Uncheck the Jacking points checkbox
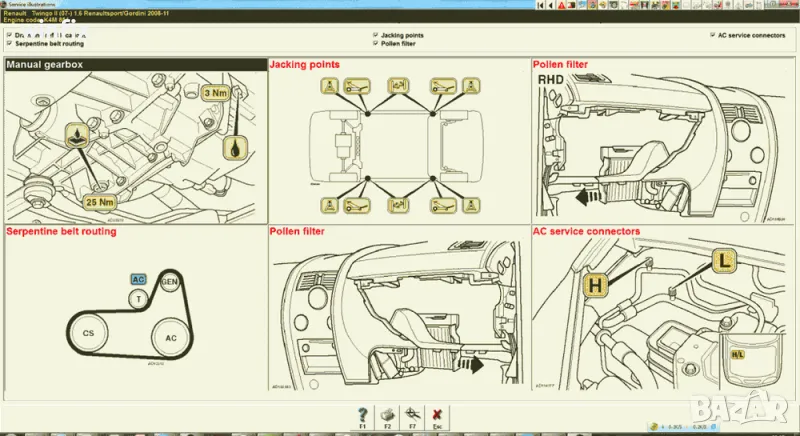800x436 pixels. coord(375,35)
